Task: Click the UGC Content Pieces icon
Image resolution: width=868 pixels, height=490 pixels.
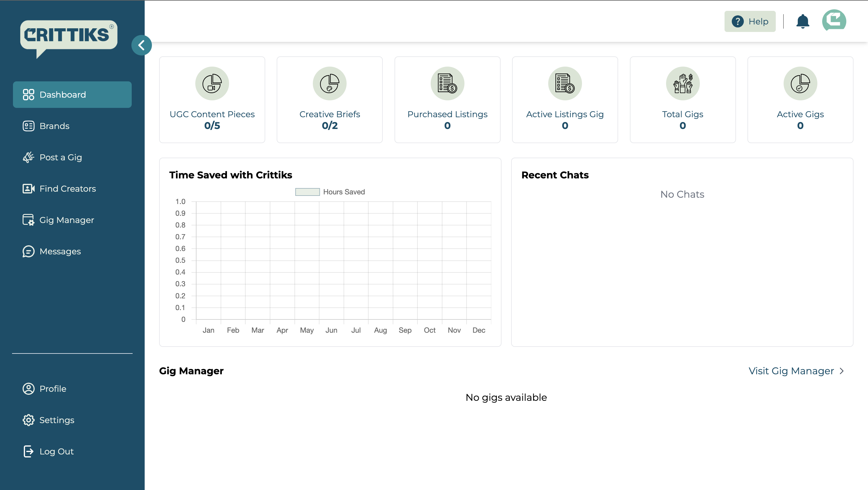Action: click(212, 83)
